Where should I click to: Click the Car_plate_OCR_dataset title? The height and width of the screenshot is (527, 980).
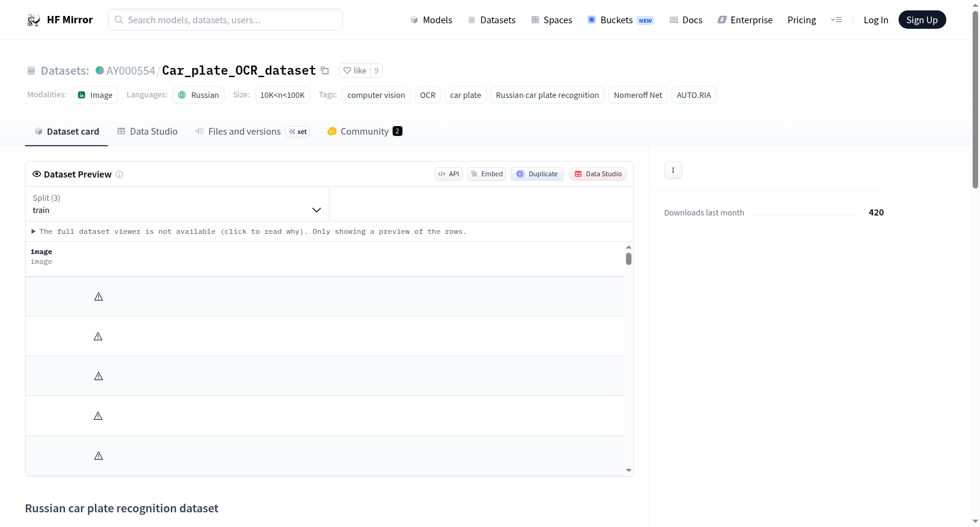point(239,70)
